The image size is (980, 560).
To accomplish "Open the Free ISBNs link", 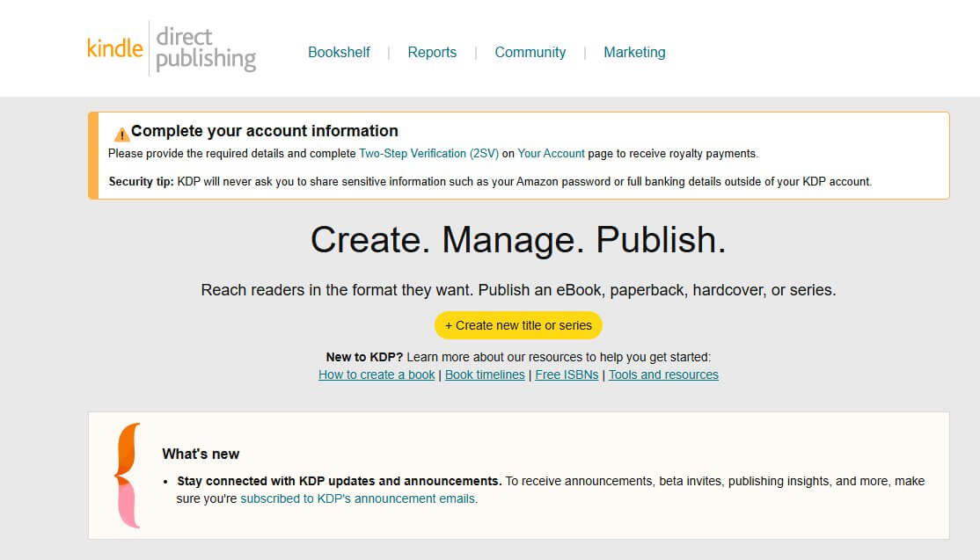I will (x=567, y=375).
